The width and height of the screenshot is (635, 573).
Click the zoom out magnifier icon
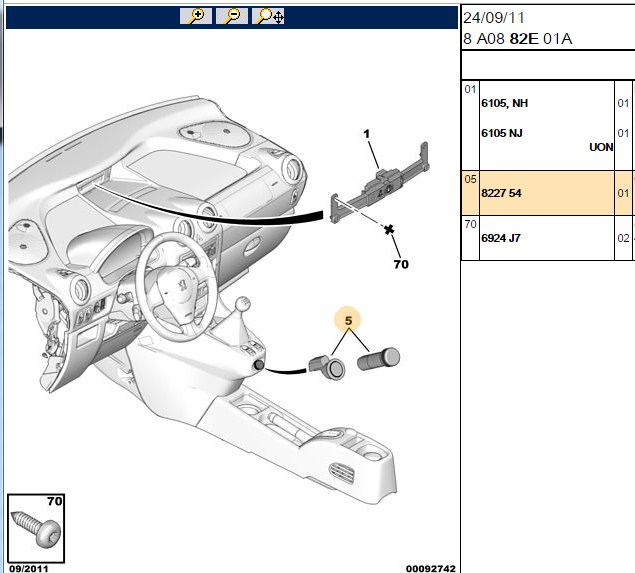pyautogui.click(x=232, y=16)
